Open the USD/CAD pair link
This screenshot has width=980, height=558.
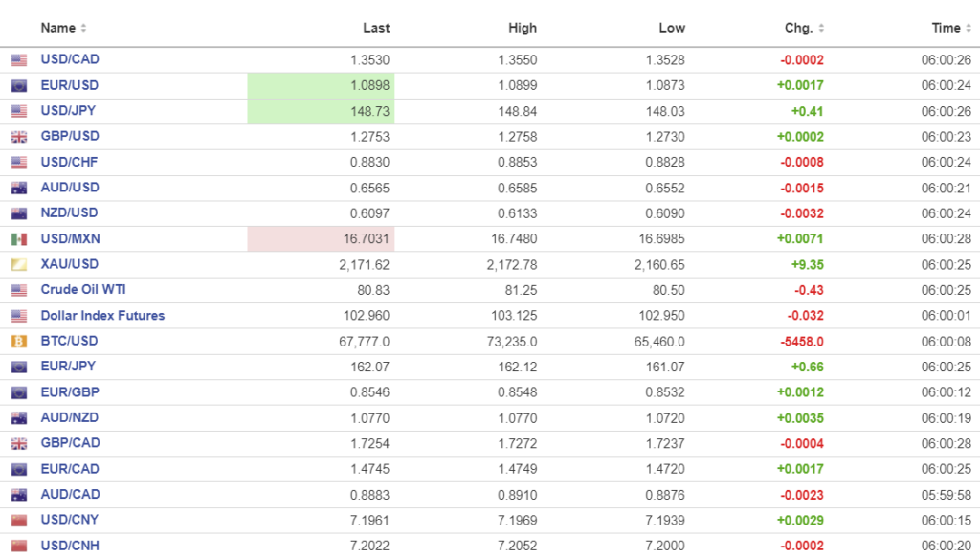click(x=70, y=59)
